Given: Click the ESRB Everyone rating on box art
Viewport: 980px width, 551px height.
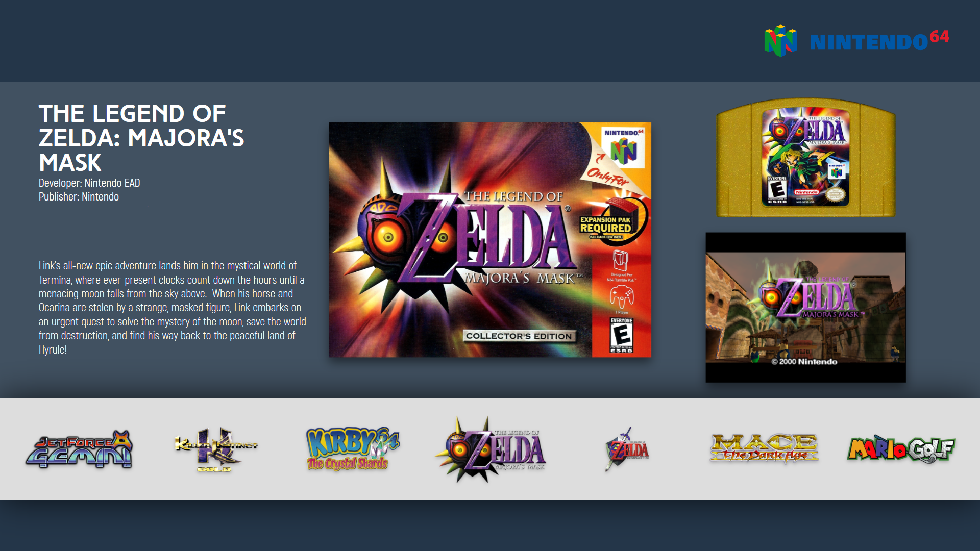Looking at the screenshot, I should click(622, 335).
